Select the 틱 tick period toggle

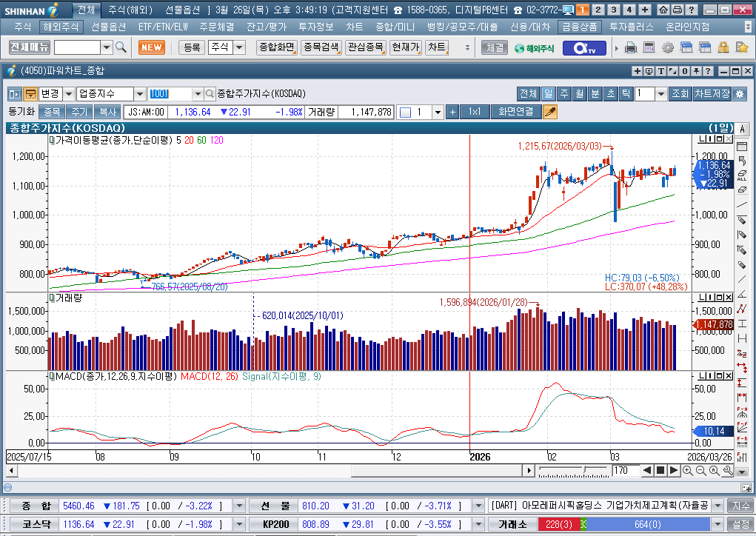pos(626,93)
